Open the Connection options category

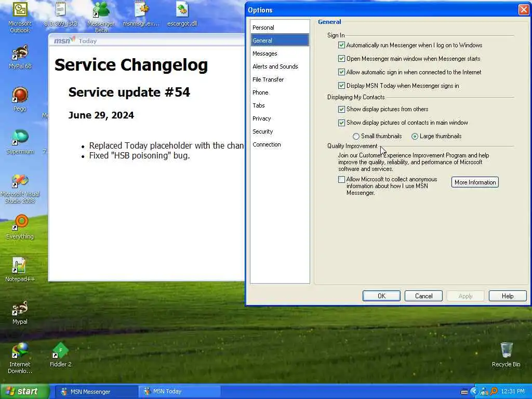tap(280, 144)
